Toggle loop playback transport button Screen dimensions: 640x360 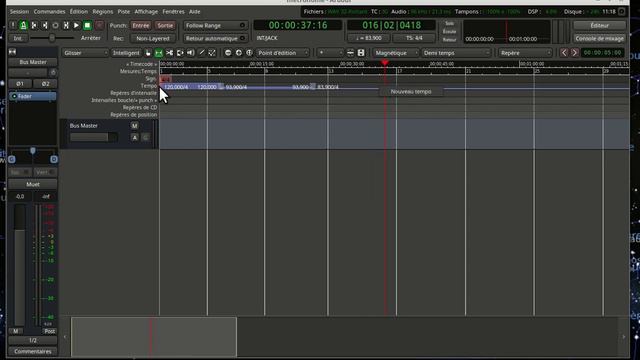(56, 25)
